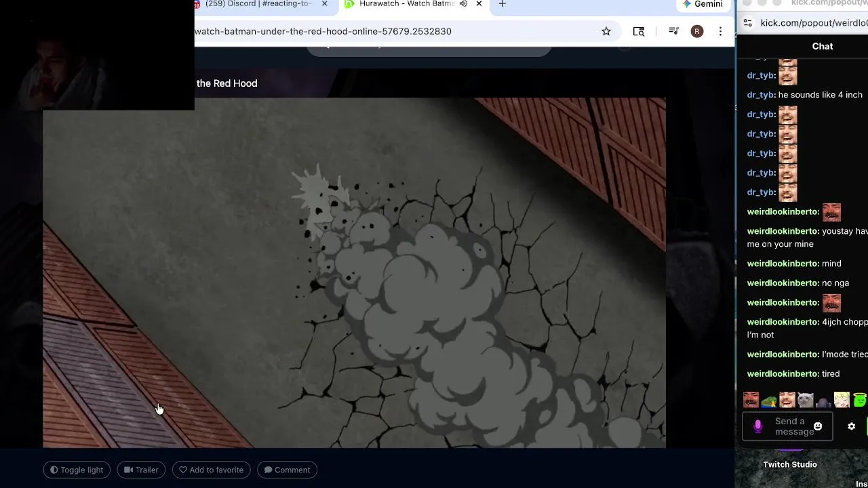Close the Discord tab
The image size is (868, 488).
[324, 4]
